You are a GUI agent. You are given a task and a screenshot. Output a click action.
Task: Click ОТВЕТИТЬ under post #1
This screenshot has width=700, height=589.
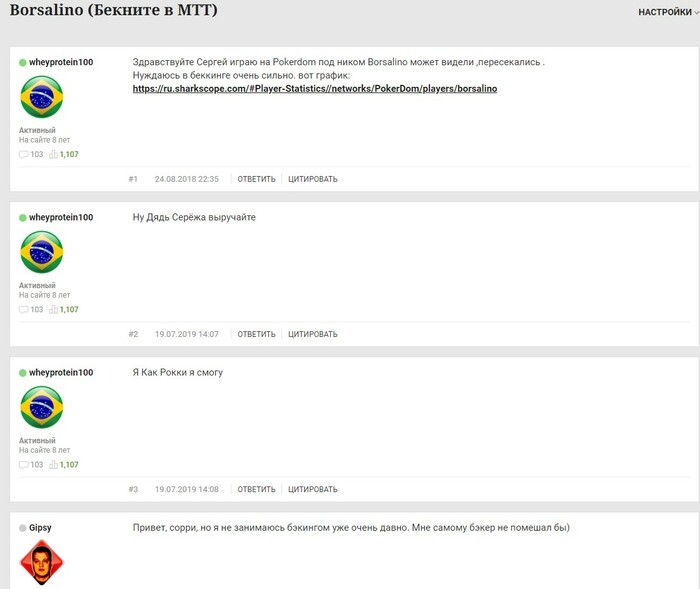256,179
